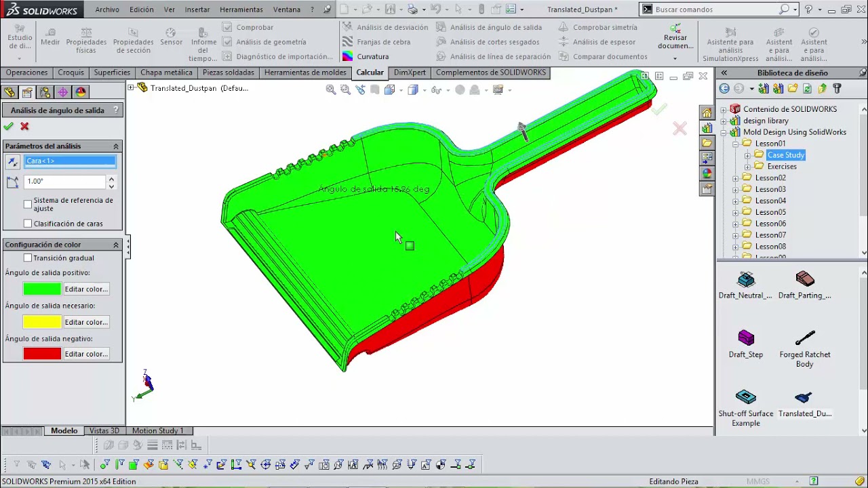Open Motion Study 1 tab
868x488 pixels.
click(x=158, y=431)
